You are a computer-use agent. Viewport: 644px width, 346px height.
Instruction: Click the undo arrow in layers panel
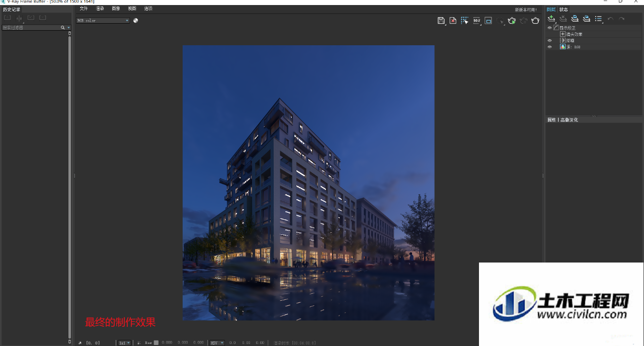(610, 19)
